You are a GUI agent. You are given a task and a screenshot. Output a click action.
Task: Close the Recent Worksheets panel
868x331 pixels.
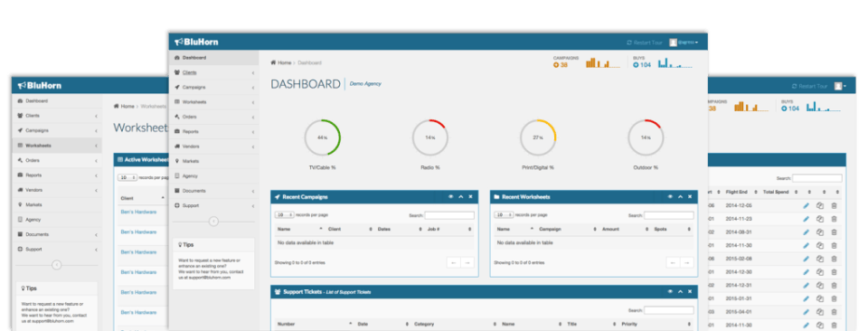[690, 196]
